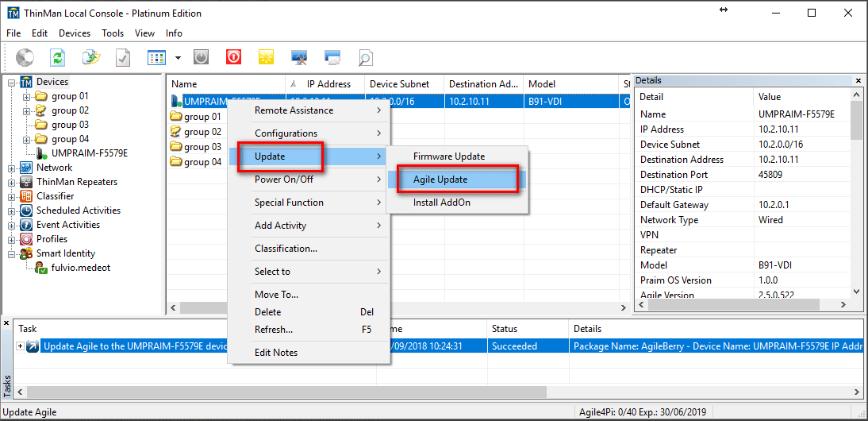Viewport: 868px width, 421px height.
Task: Open the Edit menu
Action: pyautogui.click(x=40, y=33)
